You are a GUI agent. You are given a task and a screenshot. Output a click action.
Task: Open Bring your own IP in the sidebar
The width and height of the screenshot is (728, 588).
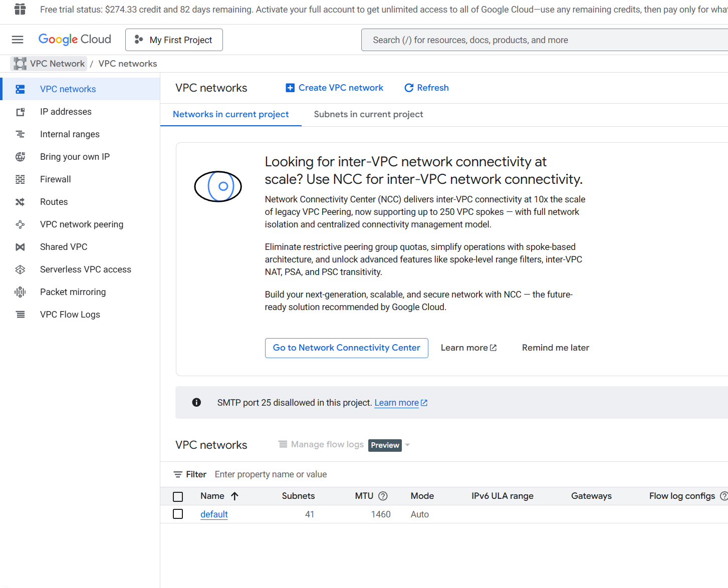click(x=80, y=157)
